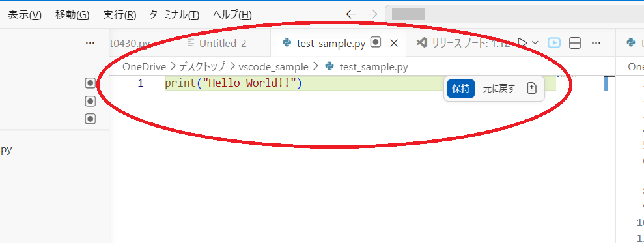Click the 元に戻す undo button

499,89
